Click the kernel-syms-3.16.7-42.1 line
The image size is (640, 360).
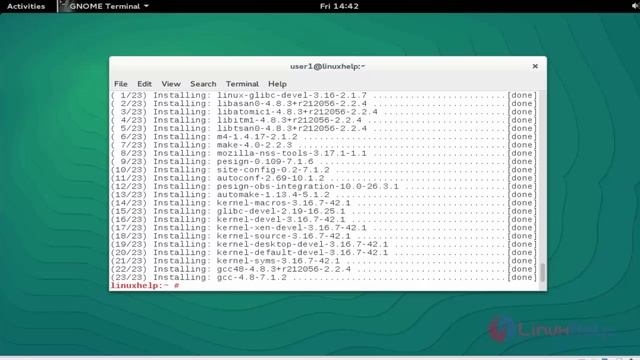point(324,261)
